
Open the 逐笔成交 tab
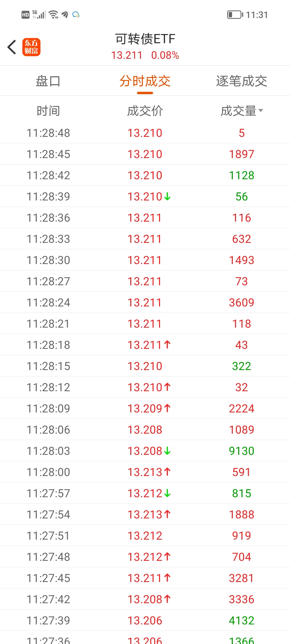242,81
